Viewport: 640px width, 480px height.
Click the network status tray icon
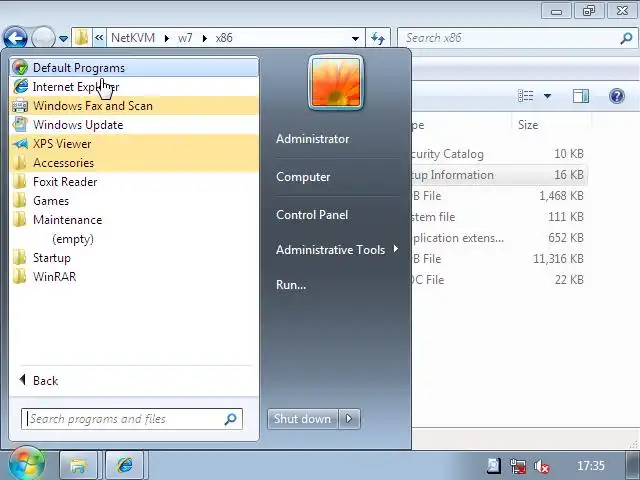coord(518,466)
